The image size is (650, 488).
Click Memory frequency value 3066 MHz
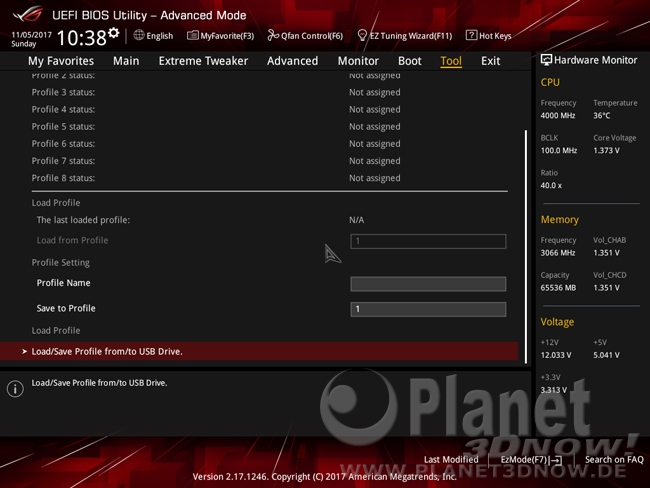(558, 253)
